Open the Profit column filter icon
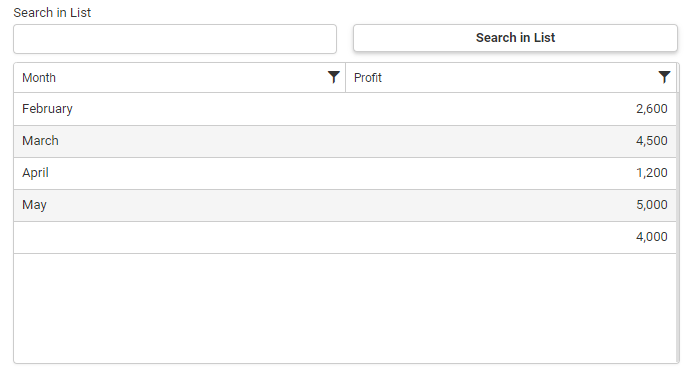 pyautogui.click(x=664, y=77)
